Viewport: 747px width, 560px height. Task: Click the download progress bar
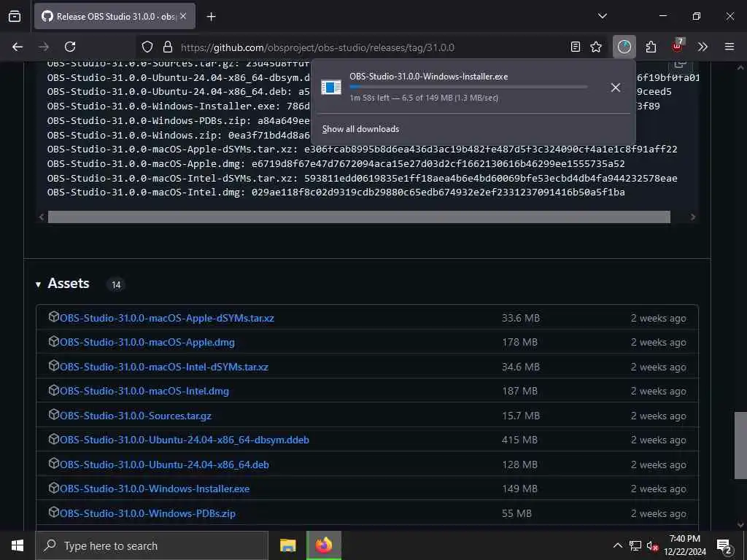tap(468, 87)
